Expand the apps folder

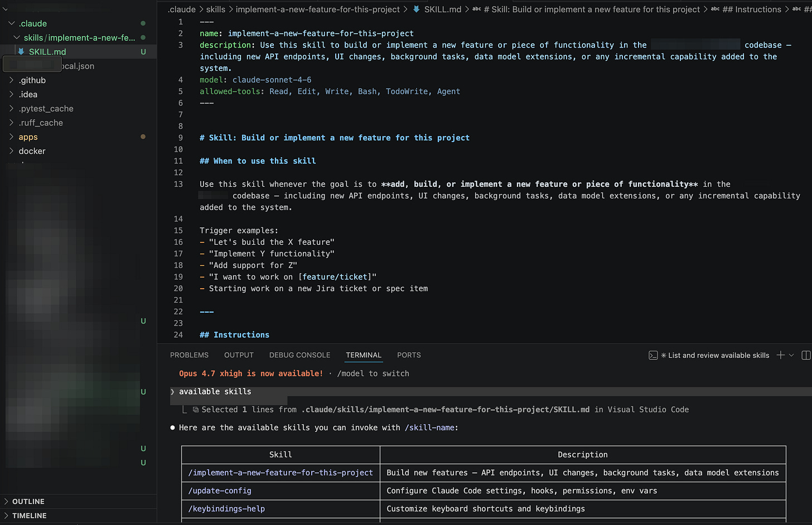click(12, 137)
